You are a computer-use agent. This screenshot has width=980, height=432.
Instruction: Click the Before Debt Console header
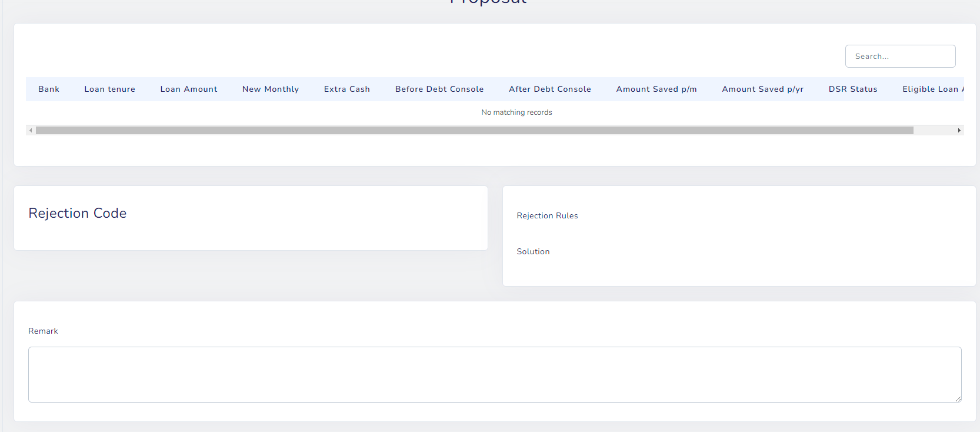[x=439, y=89]
